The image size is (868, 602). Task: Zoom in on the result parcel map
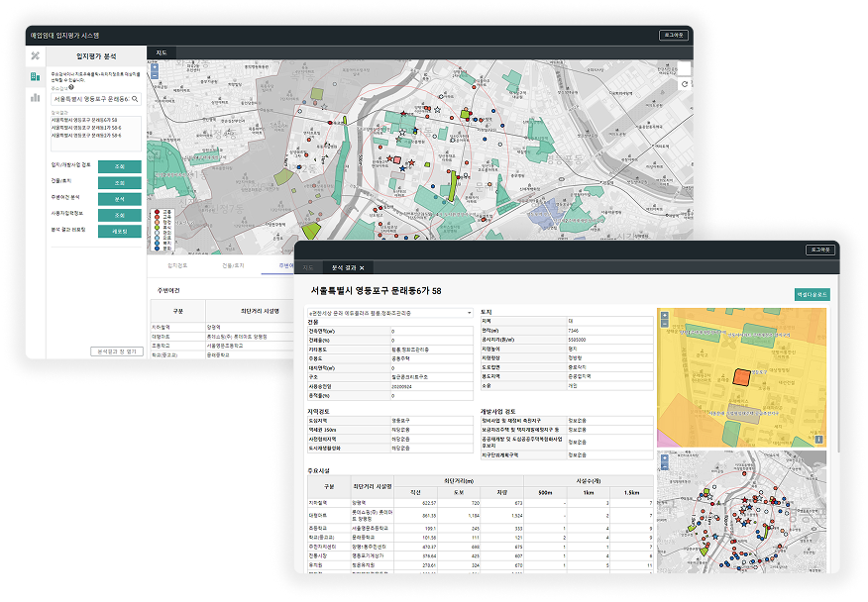[x=664, y=315]
